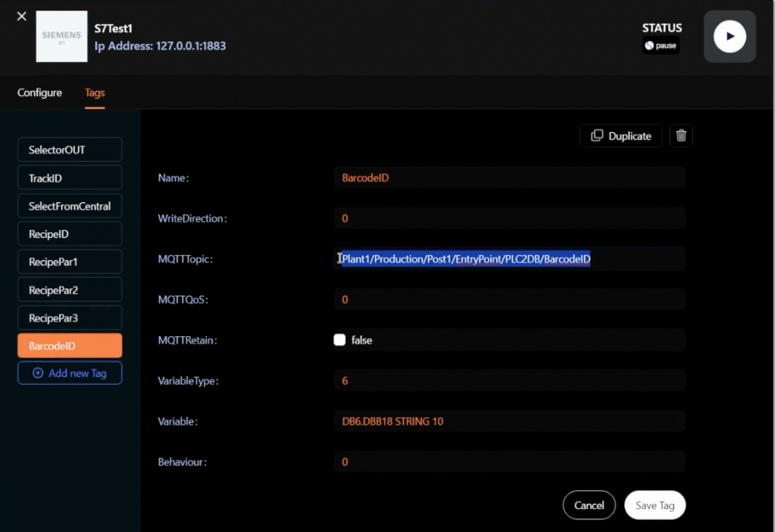Select the TrackID tag in sidebar
Screen dimensions: 775x532
(x=69, y=178)
